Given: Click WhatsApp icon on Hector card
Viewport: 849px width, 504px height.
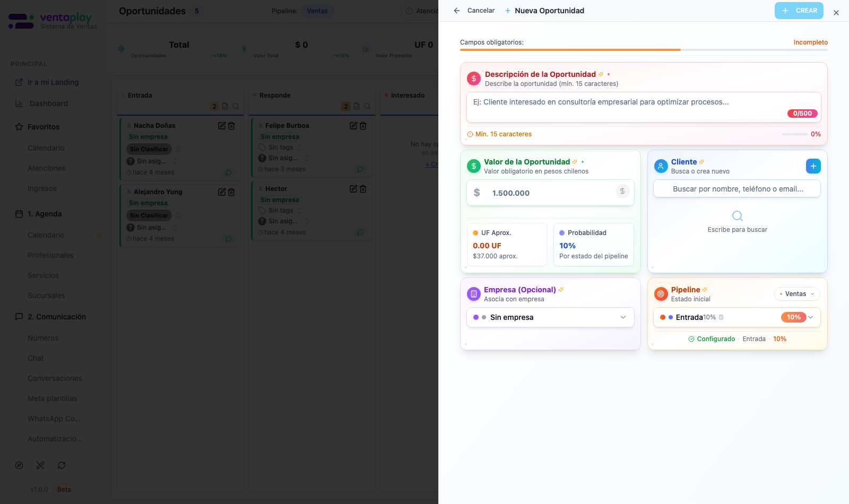Looking at the screenshot, I should pyautogui.click(x=360, y=232).
